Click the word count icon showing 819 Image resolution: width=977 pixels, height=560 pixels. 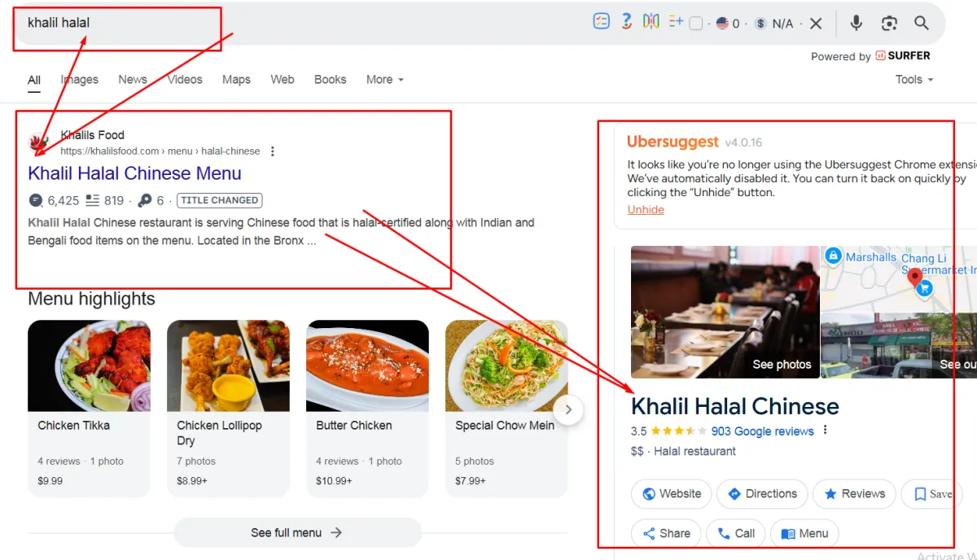pos(93,200)
